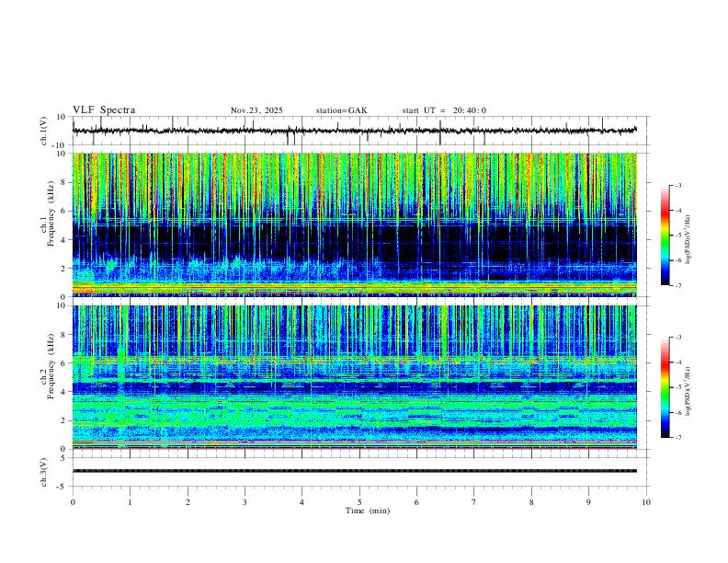Click the upper color bar 'log(PSD)' label

coord(688,240)
